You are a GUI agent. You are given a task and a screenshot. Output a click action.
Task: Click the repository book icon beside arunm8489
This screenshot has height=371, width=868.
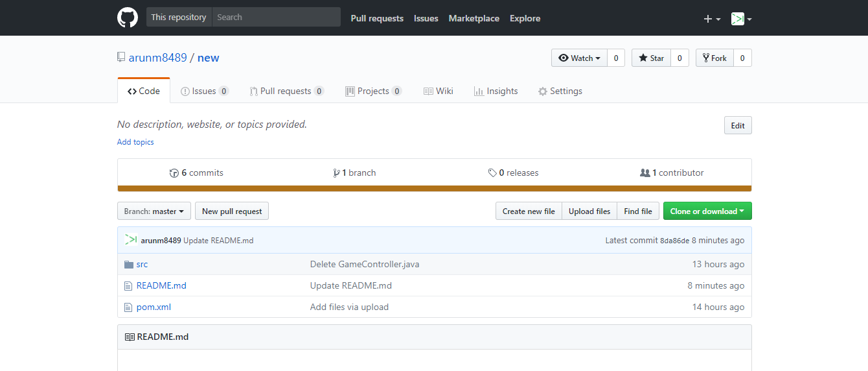pyautogui.click(x=121, y=57)
